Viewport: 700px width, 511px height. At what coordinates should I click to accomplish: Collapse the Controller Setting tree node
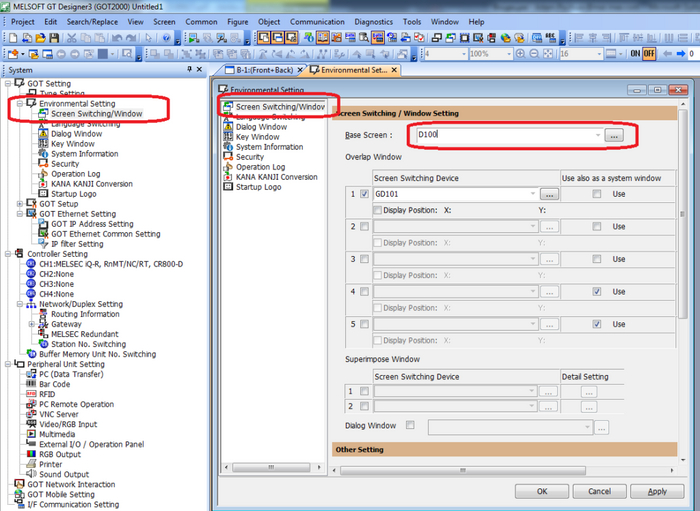click(x=7, y=254)
